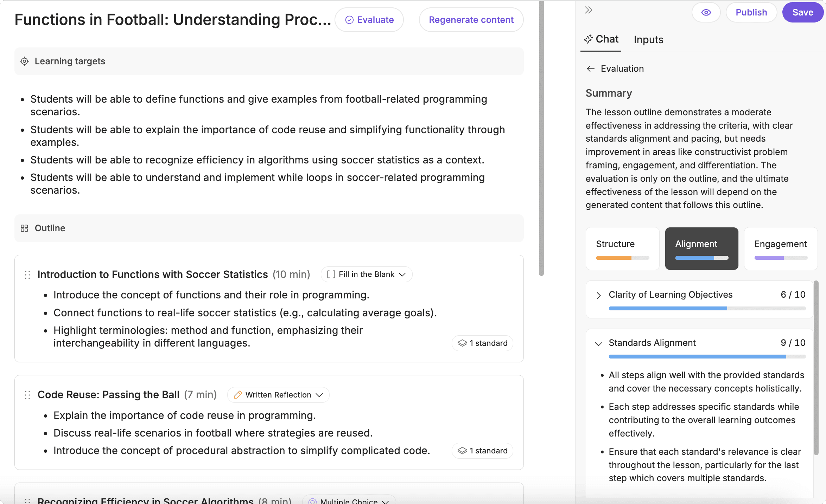Select the Structure evaluation category
Screen dimensions: 826x504
coord(622,248)
